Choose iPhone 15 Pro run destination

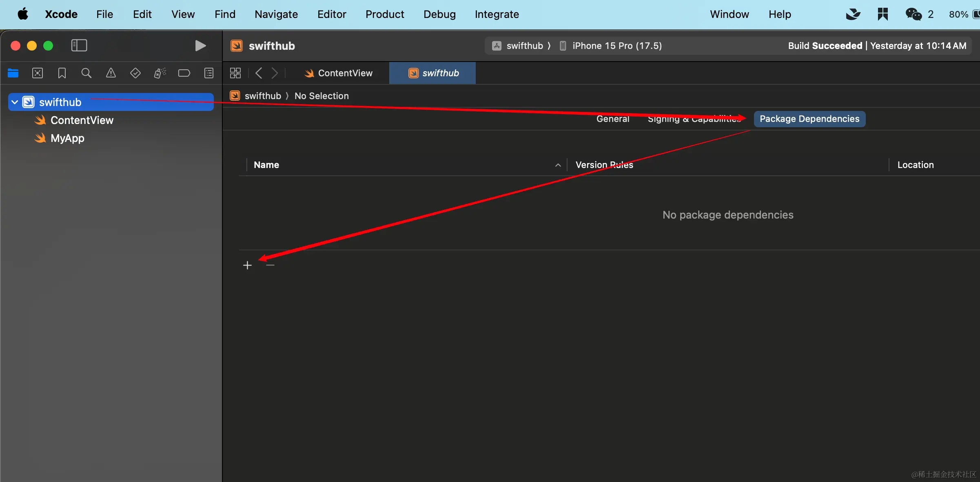point(616,46)
